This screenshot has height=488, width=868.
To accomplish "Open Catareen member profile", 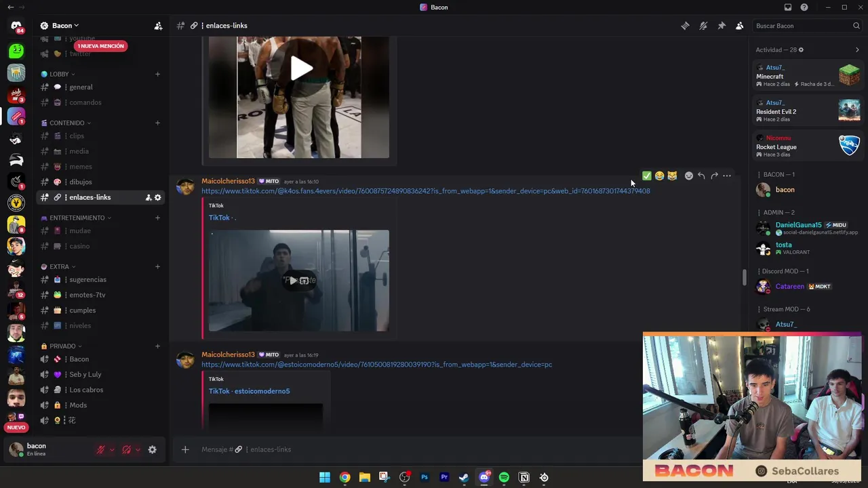I will coord(808,287).
